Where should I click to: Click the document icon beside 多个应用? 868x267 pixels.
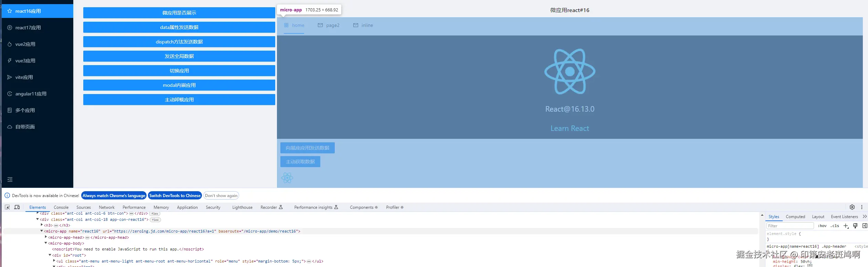tap(10, 110)
